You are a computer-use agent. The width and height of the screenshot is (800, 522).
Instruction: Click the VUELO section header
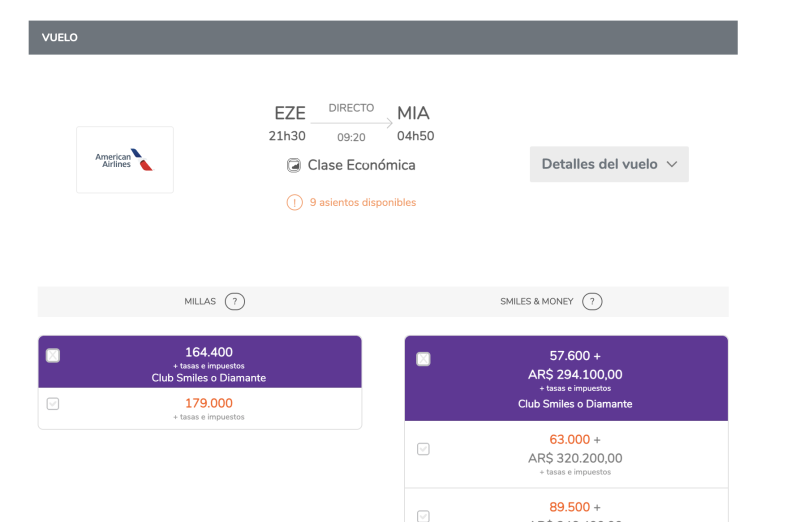383,37
